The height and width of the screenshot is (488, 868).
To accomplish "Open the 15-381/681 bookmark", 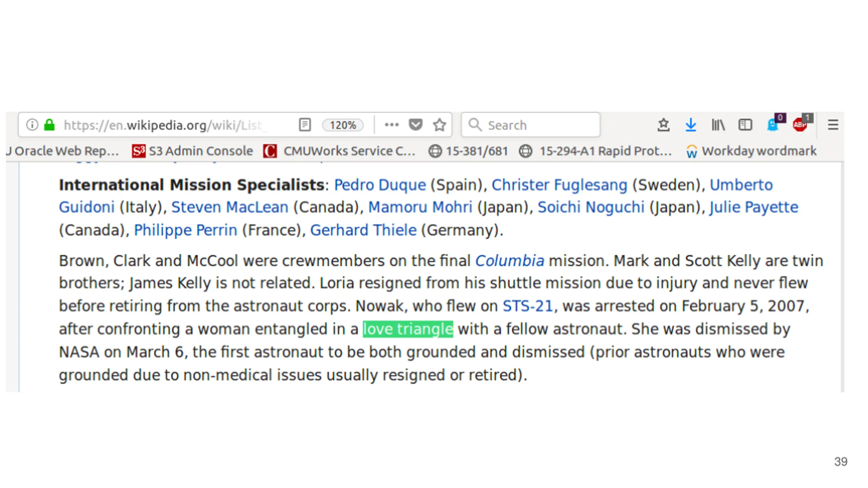I will (468, 151).
